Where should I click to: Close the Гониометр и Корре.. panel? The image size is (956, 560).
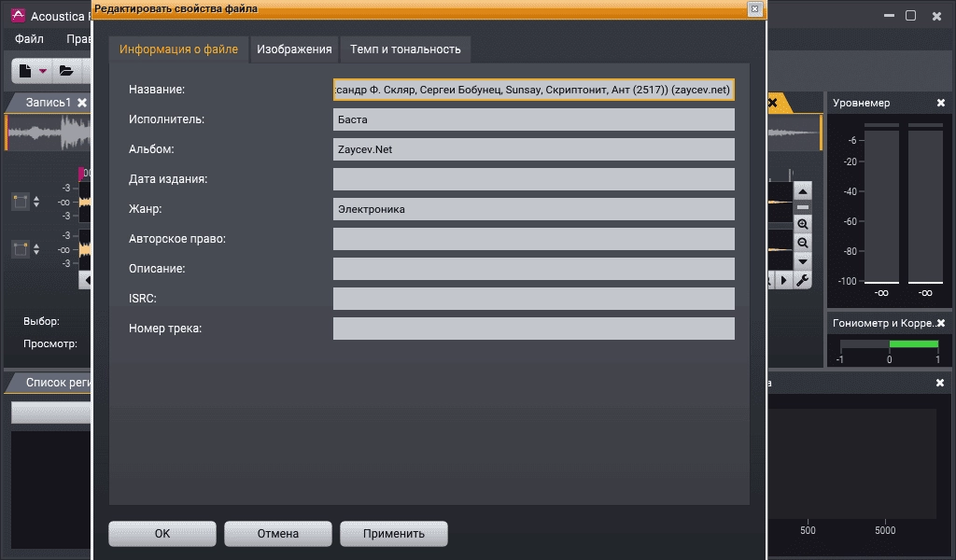pyautogui.click(x=941, y=323)
